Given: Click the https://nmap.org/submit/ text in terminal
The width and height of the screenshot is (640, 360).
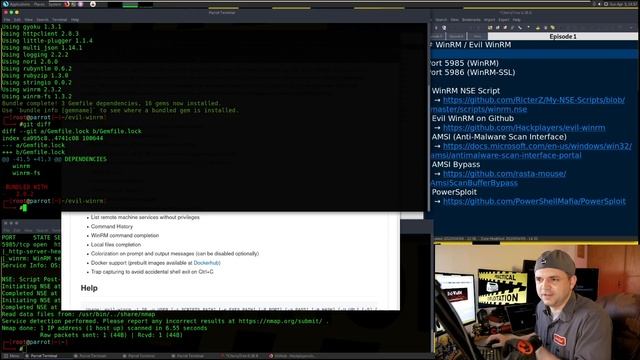Looking at the screenshot, I should pyautogui.click(x=280, y=321).
